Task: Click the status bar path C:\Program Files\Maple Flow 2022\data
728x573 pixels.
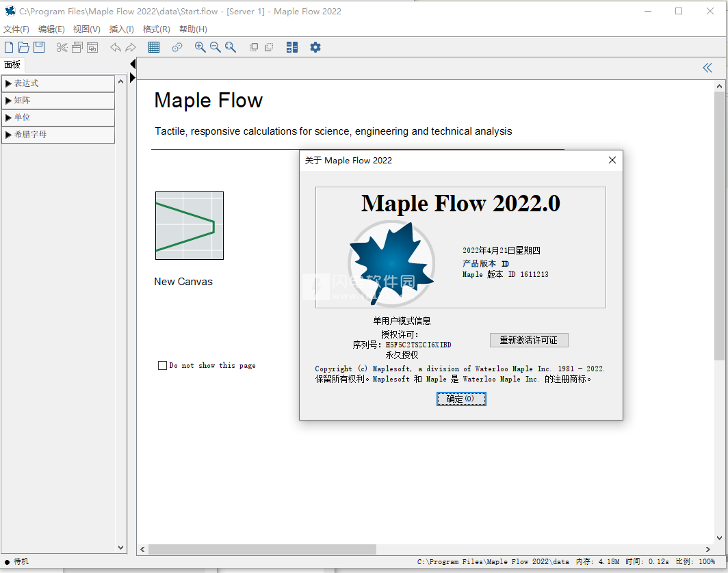Action: point(493,561)
